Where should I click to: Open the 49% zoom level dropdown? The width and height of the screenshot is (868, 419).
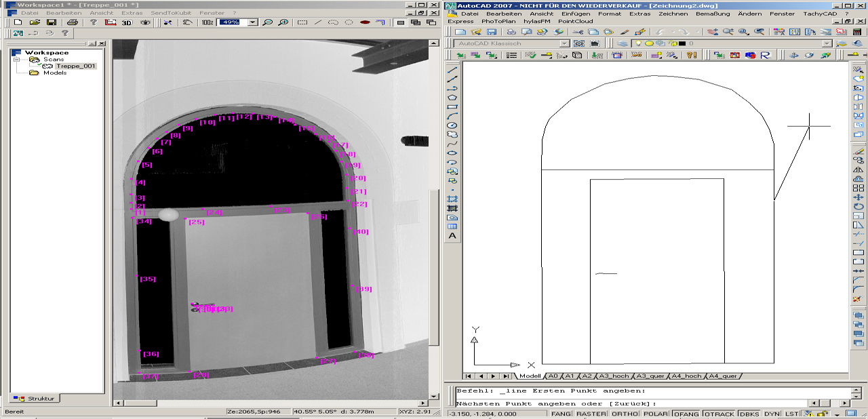coord(253,22)
